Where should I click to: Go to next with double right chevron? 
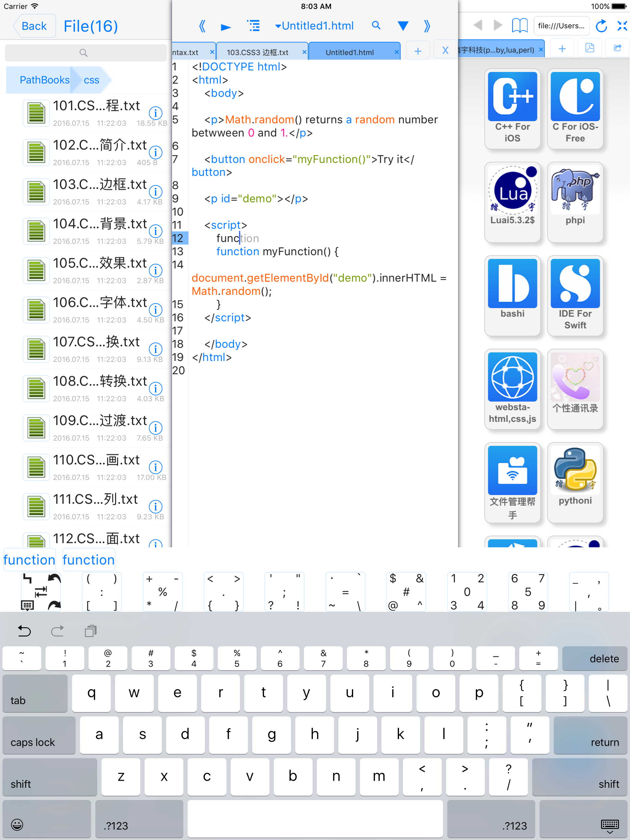point(427,26)
